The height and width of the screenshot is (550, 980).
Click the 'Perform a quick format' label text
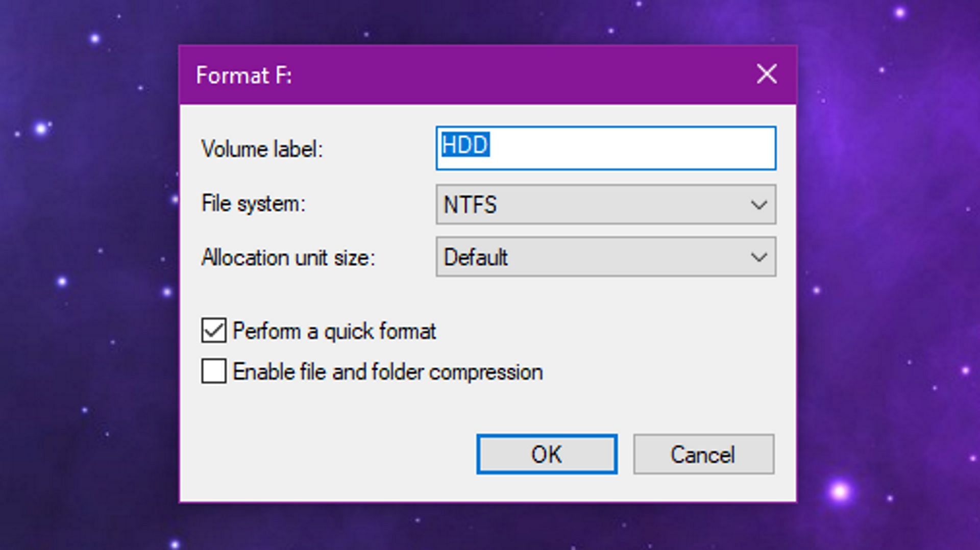click(x=334, y=332)
